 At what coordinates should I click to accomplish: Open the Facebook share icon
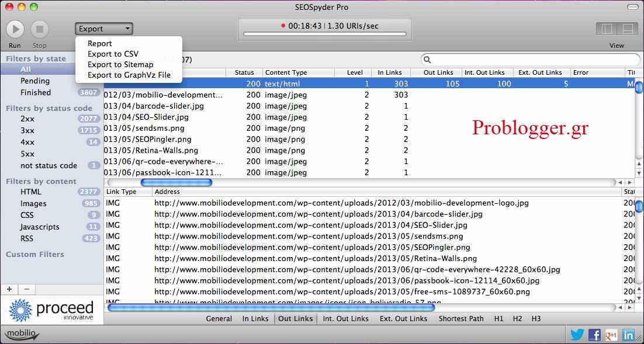point(594,335)
